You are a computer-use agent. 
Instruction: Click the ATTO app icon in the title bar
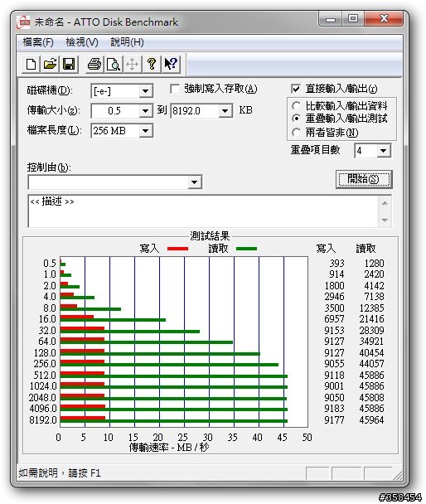23,22
